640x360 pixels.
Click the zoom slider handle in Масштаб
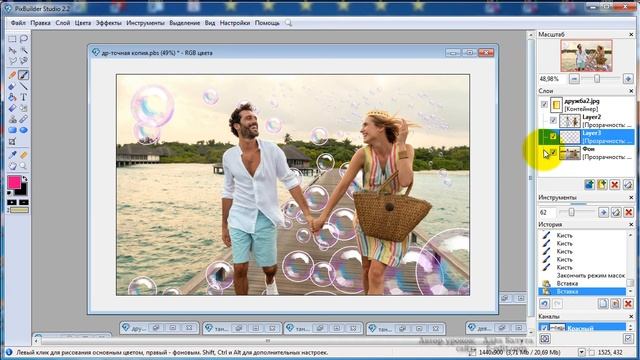[x=597, y=78]
